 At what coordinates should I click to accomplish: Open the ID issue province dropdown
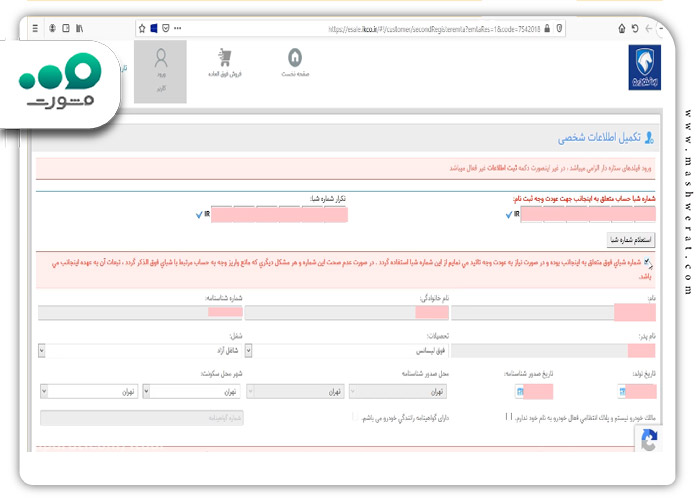[x=398, y=392]
